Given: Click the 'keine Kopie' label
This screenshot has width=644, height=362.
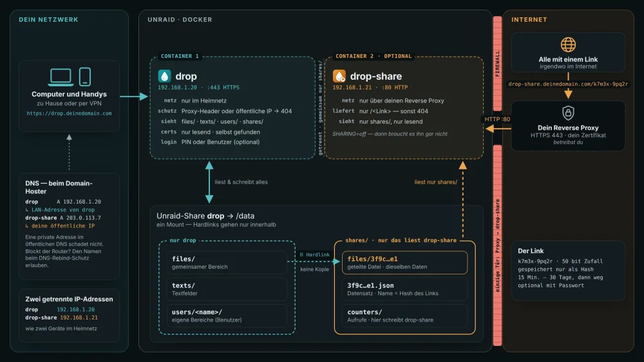Looking at the screenshot, I should pos(315,269).
